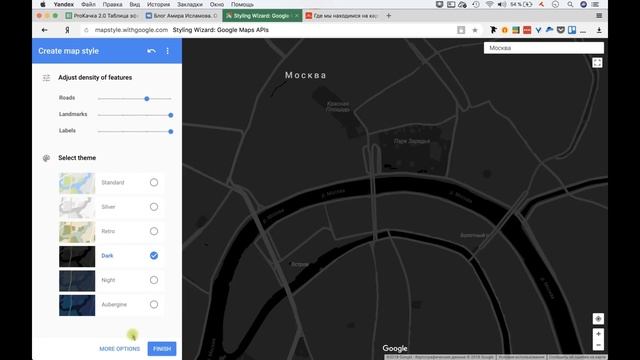Select the Aubergine theme radio button
This screenshot has height=360, width=640.
[x=154, y=304]
